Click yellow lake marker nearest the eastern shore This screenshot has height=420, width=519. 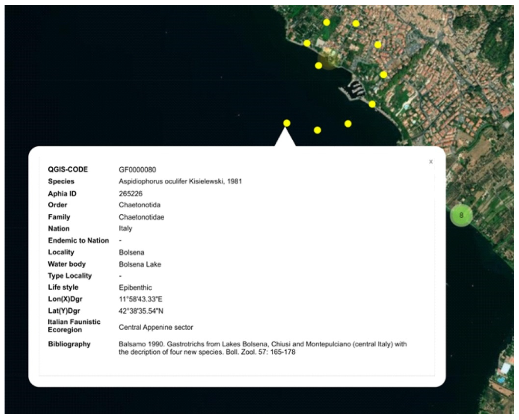tap(348, 124)
